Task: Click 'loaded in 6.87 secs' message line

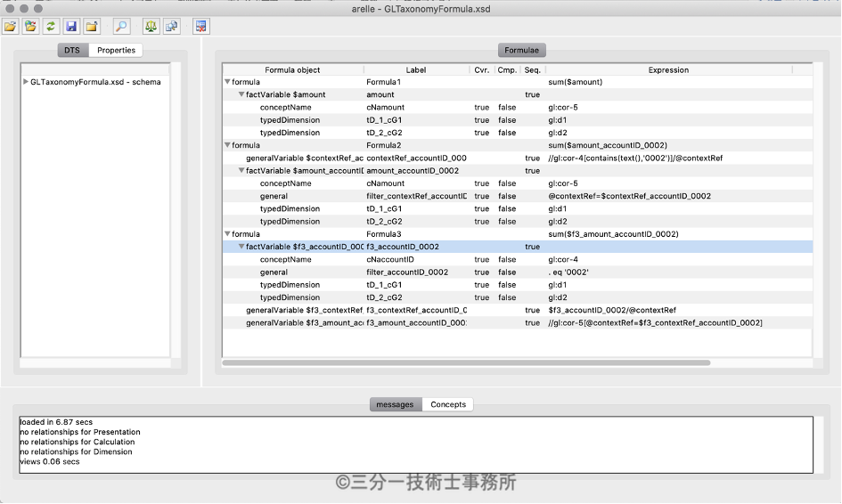Action: pos(56,422)
